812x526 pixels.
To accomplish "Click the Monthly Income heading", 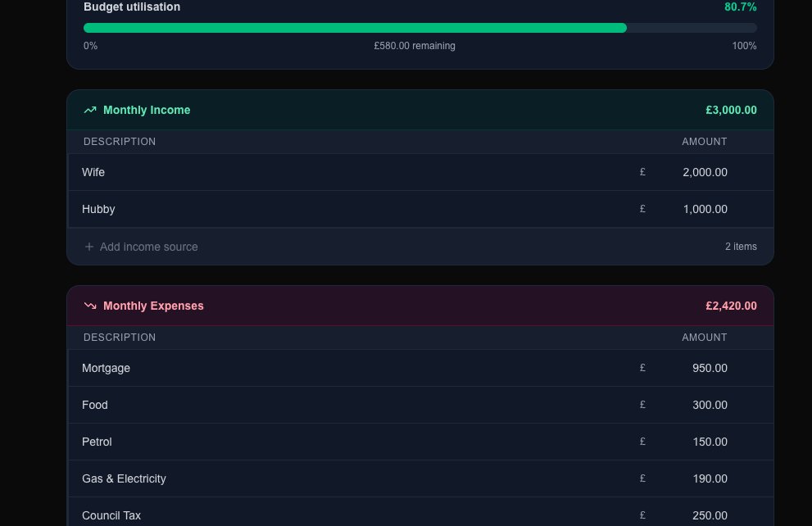I will coord(147,110).
